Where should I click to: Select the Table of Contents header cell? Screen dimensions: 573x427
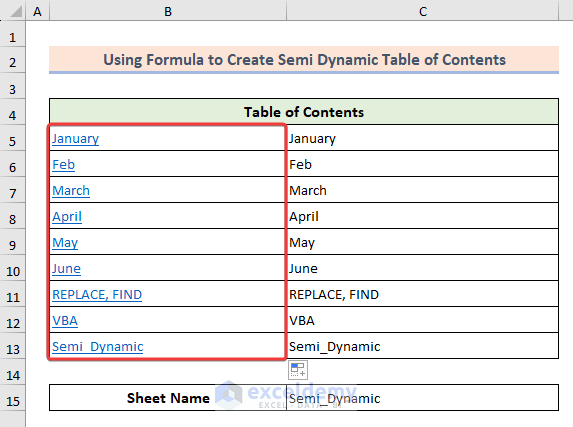pyautogui.click(x=304, y=112)
